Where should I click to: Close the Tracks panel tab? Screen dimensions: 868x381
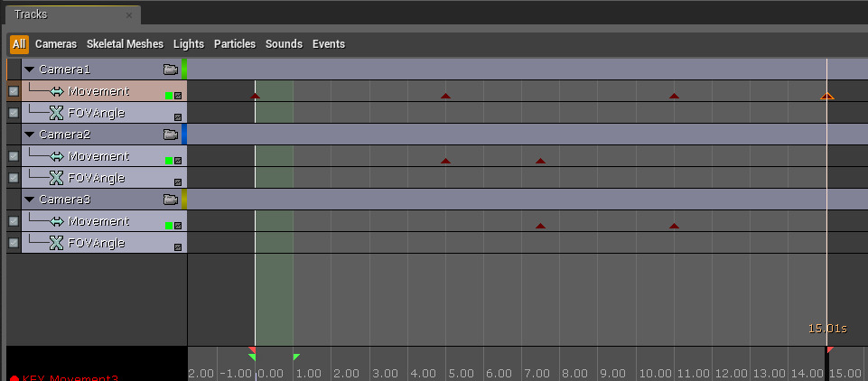pyautogui.click(x=129, y=15)
